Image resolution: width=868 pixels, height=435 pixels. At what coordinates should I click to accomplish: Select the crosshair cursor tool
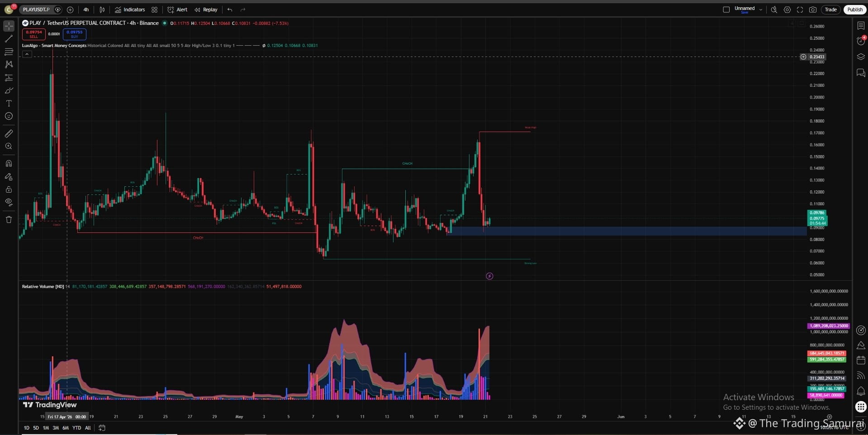[9, 26]
